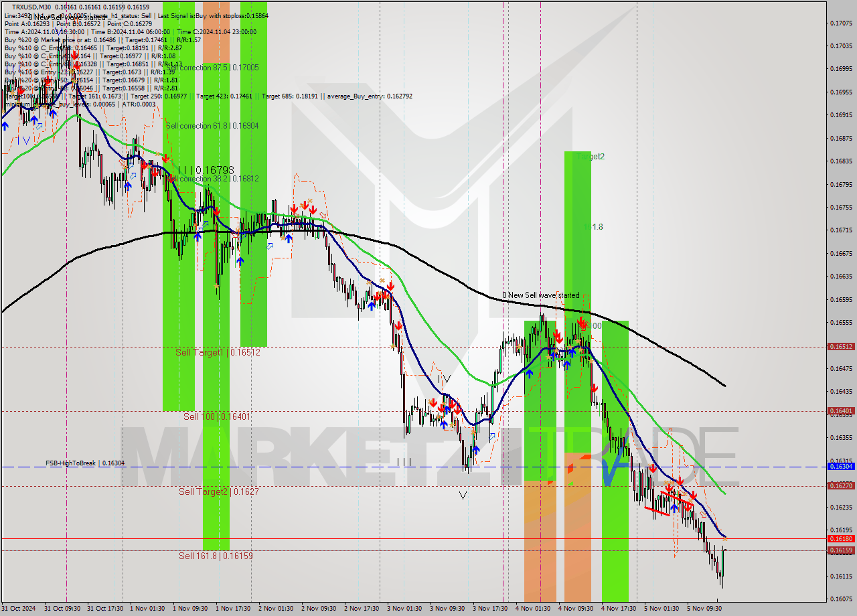This screenshot has height=616, width=857.
Task: Click the 0.16755 price axis label
Action: 841,207
